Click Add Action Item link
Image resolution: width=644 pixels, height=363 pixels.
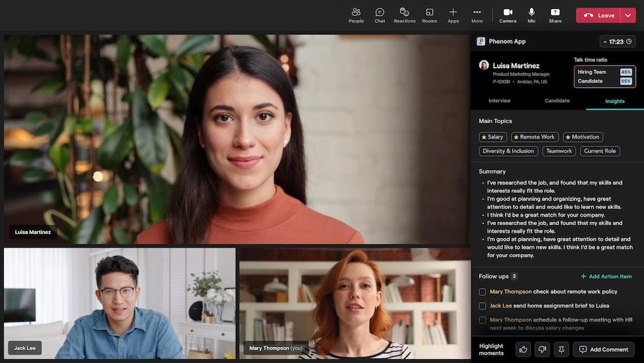coord(606,276)
